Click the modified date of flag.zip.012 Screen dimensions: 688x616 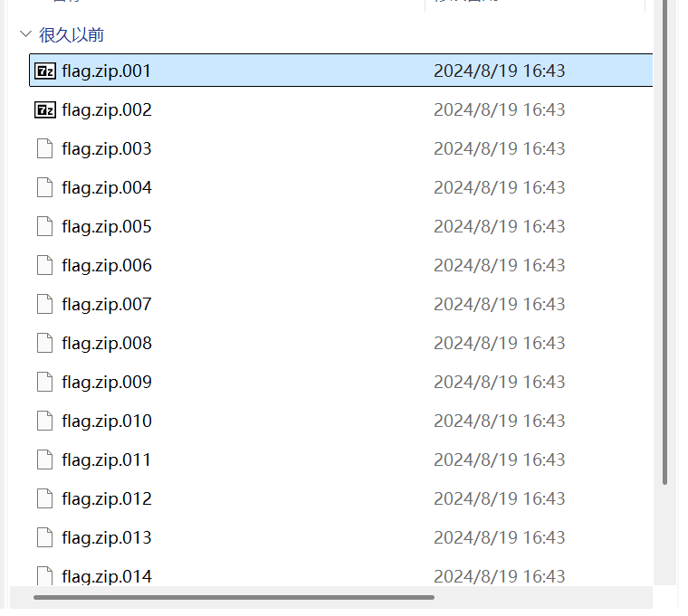[x=500, y=498]
